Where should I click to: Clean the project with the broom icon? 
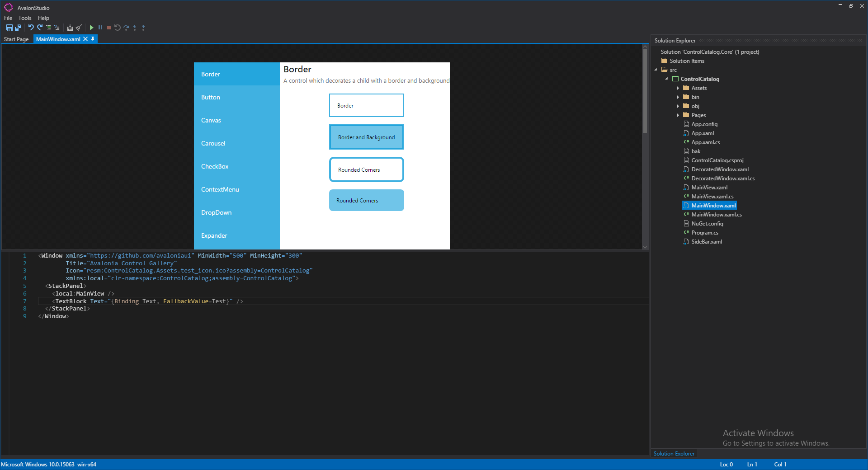click(x=79, y=28)
